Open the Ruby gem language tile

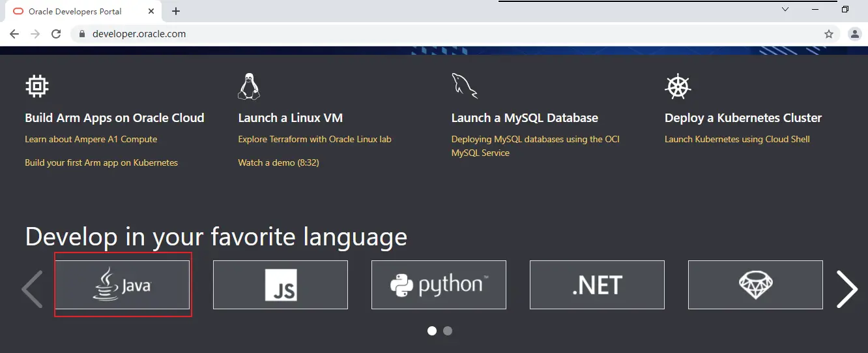pyautogui.click(x=755, y=284)
